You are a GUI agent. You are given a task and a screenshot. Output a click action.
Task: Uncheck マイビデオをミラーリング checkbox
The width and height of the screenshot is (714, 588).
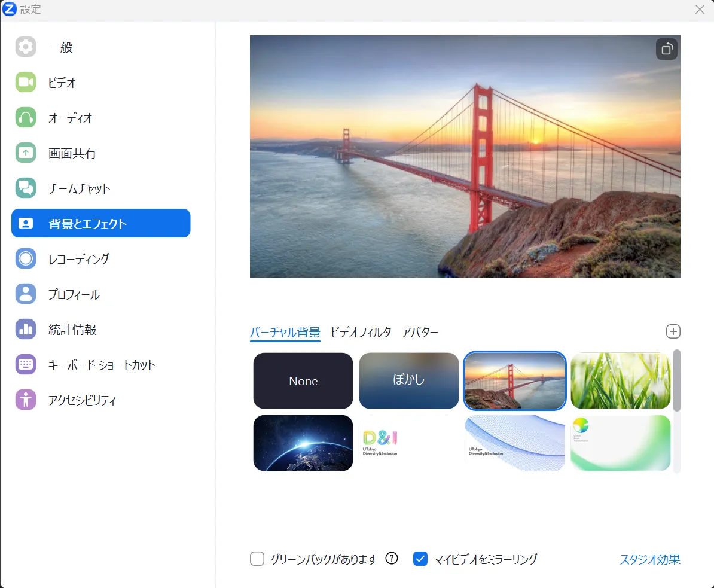tap(420, 559)
